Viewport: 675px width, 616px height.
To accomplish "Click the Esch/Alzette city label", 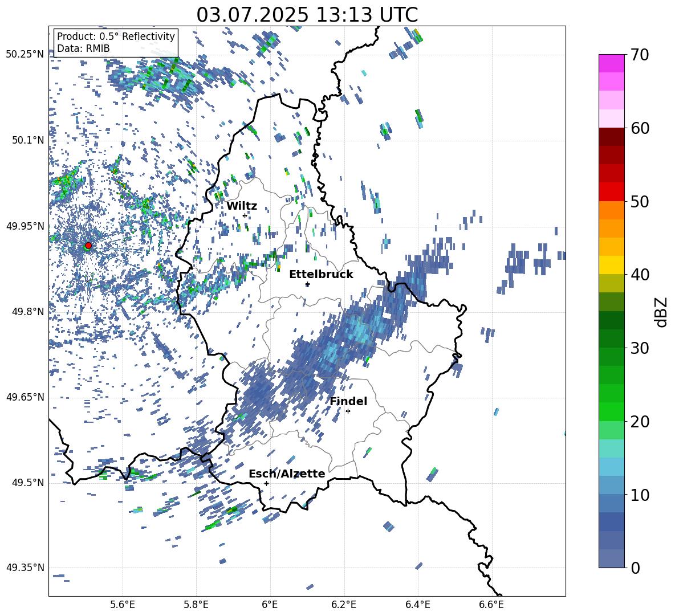I will 287,474.
